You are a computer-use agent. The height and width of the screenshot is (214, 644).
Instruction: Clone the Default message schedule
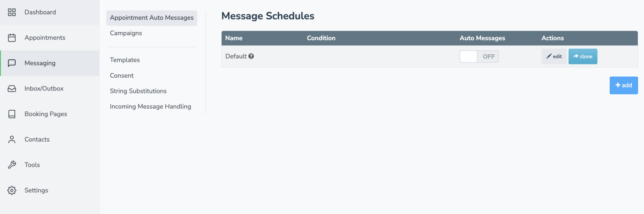coord(583,57)
